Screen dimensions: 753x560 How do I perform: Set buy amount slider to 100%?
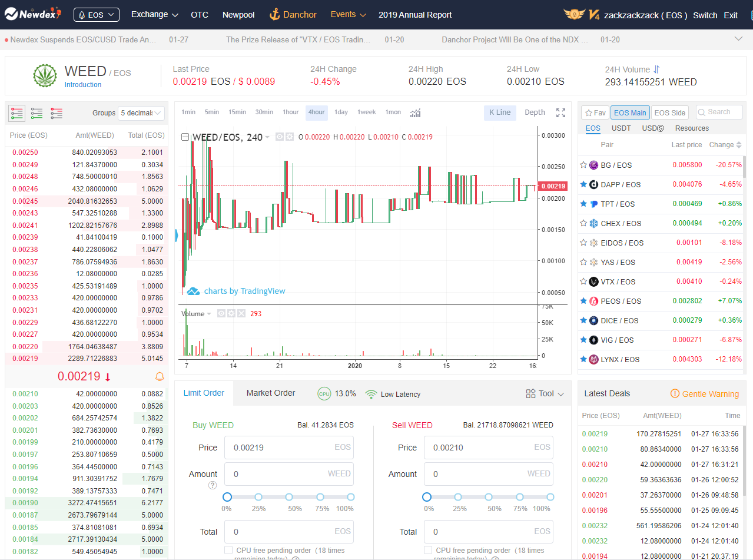pos(351,497)
